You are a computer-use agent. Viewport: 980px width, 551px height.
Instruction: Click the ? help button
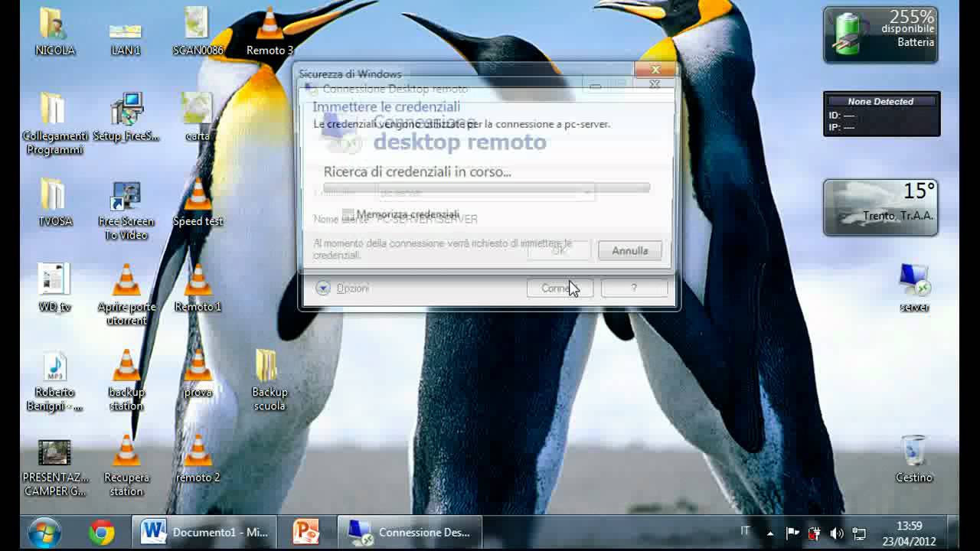634,289
